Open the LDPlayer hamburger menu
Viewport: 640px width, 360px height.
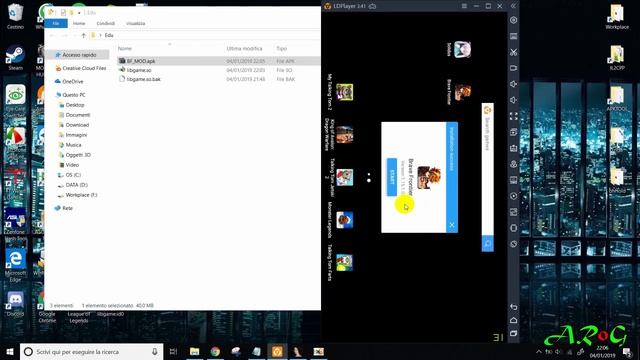tap(464, 6)
